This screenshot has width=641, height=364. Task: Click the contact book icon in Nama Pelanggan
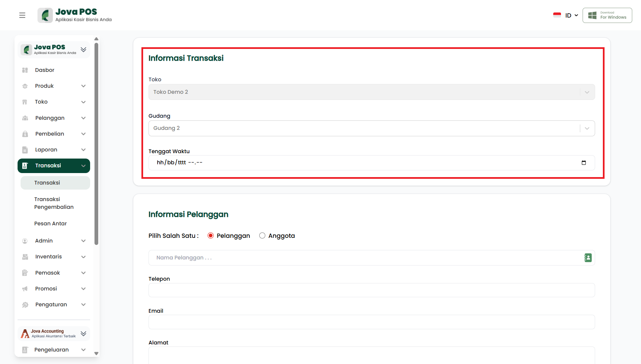(588, 258)
